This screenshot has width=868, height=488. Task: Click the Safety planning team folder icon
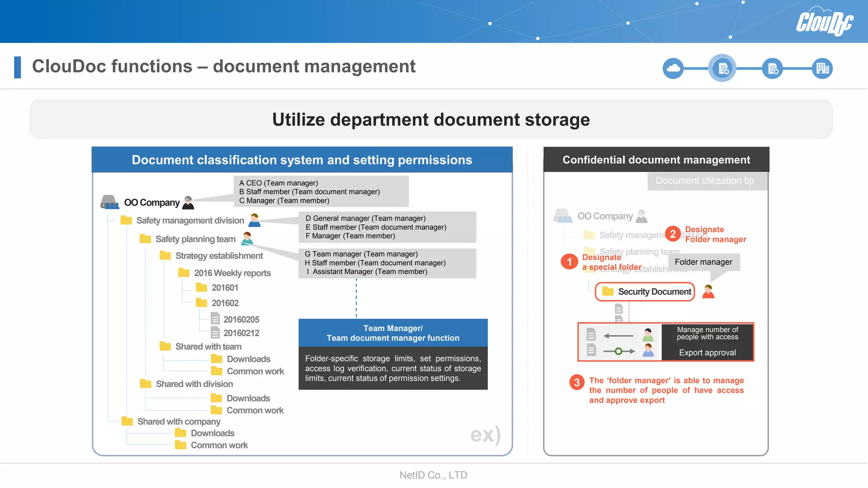[x=145, y=238]
